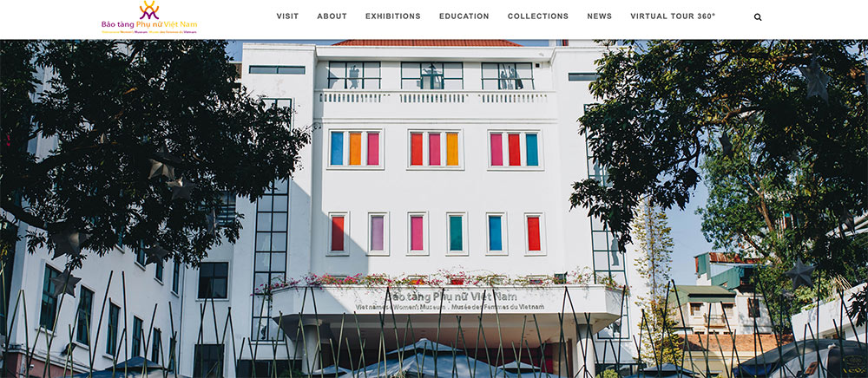Launch the VIRTUAL TOUR 360° link
868x378 pixels.
(x=673, y=16)
